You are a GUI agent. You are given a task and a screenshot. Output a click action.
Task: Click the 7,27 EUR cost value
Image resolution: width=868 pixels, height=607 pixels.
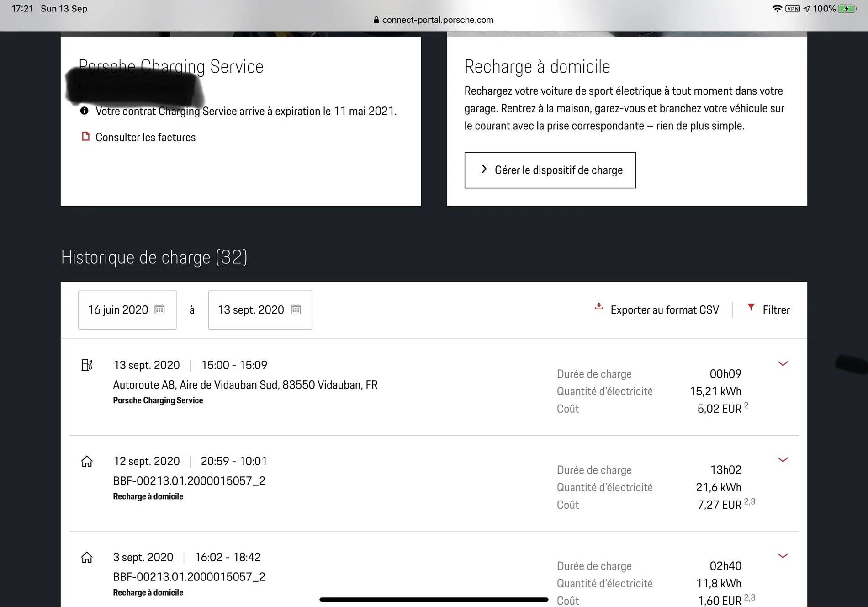point(719,505)
